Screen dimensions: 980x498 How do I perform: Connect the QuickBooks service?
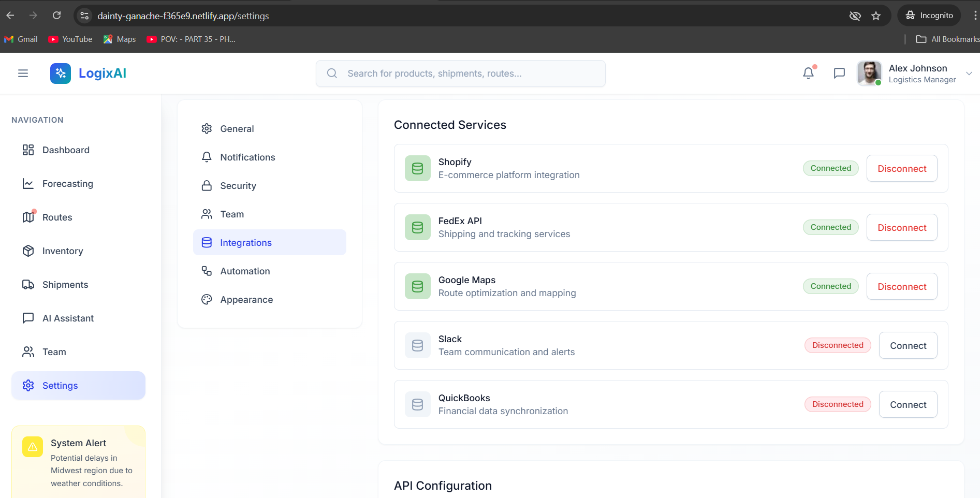(x=908, y=405)
